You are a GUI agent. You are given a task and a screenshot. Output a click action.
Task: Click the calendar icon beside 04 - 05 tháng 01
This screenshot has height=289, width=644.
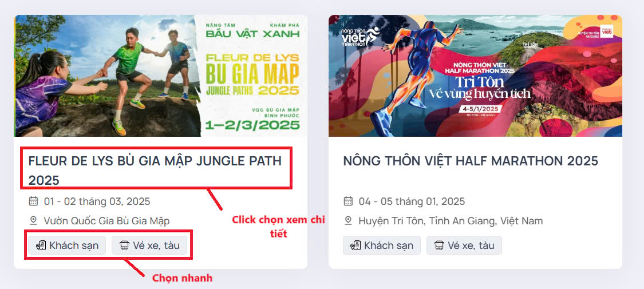coord(348,201)
